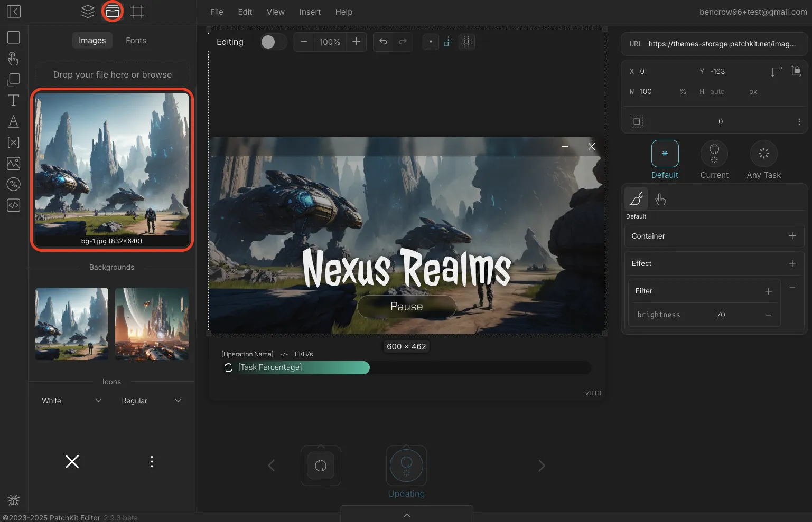Click the padding box icon
This screenshot has width=812, height=522.
637,121
